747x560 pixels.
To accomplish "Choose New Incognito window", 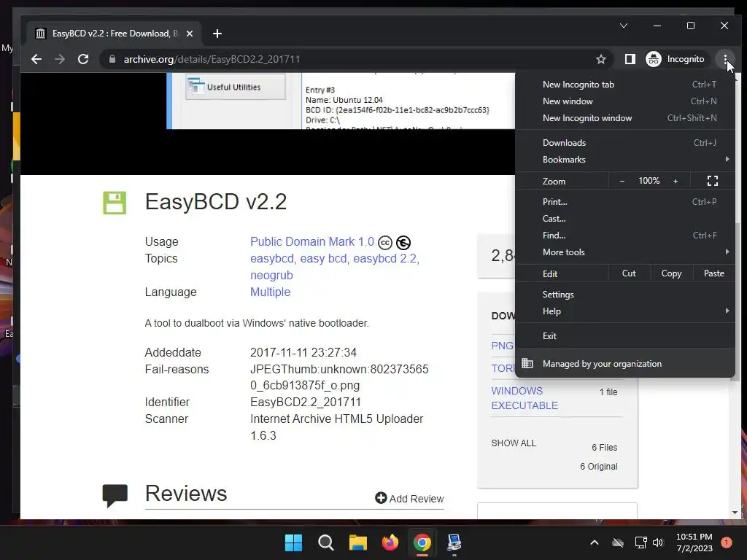I will point(625,118).
